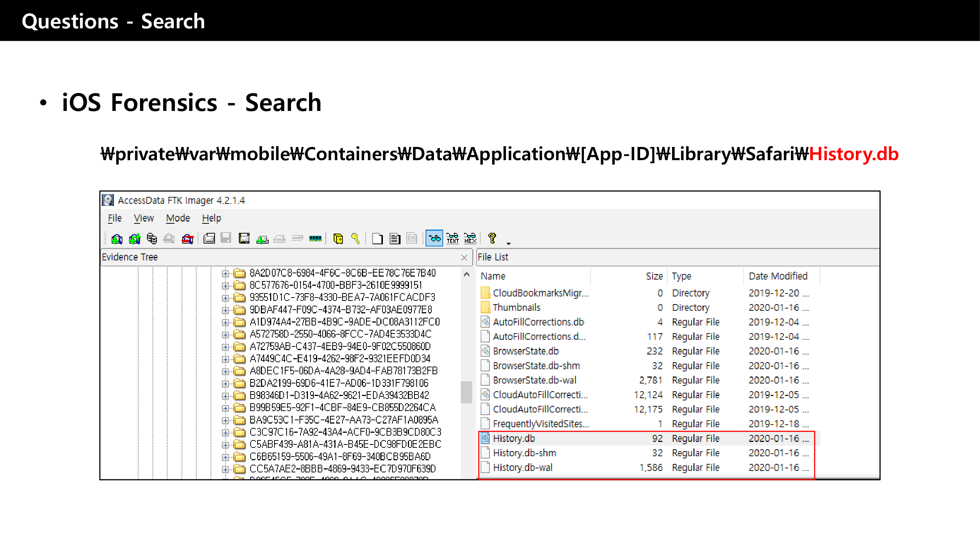Sort by Size column header

tap(654, 276)
